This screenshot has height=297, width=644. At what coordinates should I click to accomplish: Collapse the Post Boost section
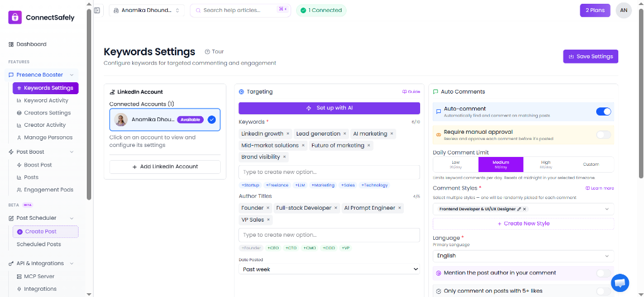click(72, 152)
